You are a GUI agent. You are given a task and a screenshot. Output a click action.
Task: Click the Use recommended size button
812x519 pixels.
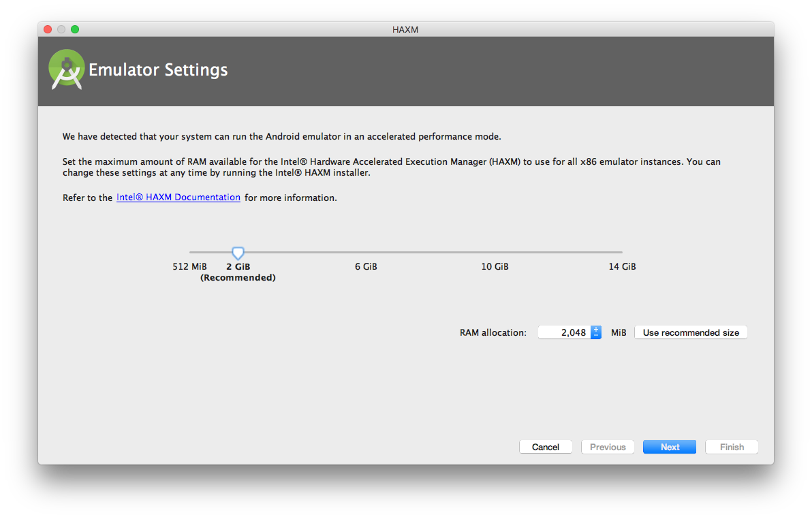691,332
